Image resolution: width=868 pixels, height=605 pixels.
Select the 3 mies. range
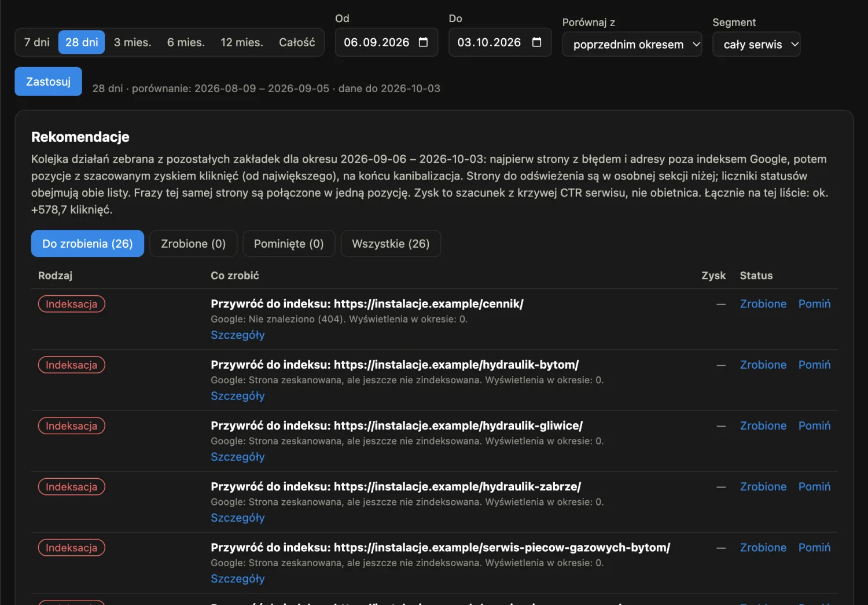(x=133, y=42)
